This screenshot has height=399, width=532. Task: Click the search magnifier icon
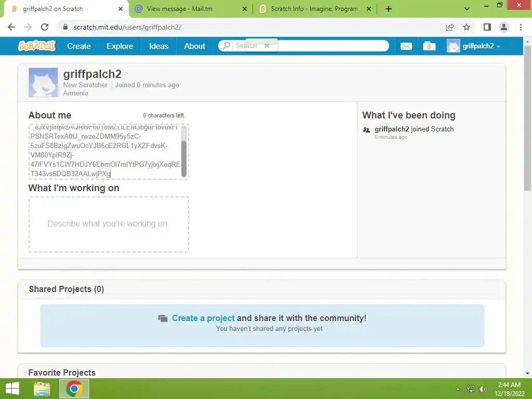(227, 46)
